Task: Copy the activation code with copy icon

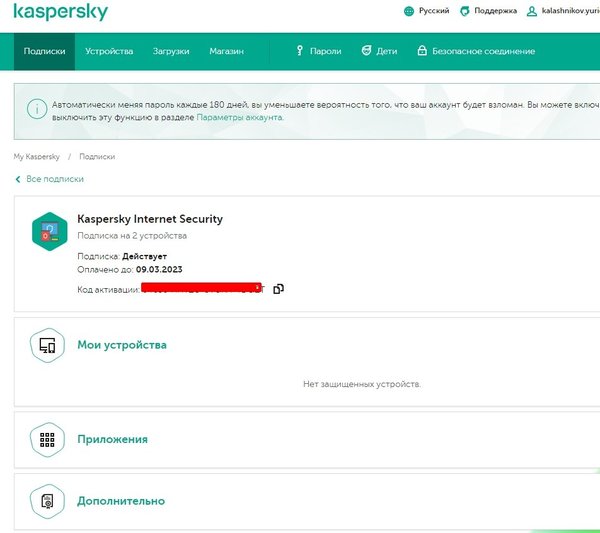Action: point(279,289)
